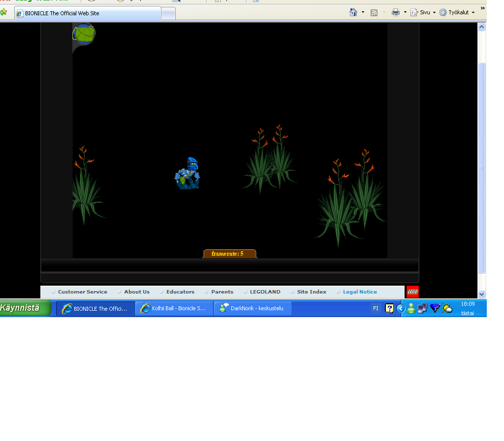Click the red LEGO logo
This screenshot has height=441, width=504.
(x=413, y=292)
